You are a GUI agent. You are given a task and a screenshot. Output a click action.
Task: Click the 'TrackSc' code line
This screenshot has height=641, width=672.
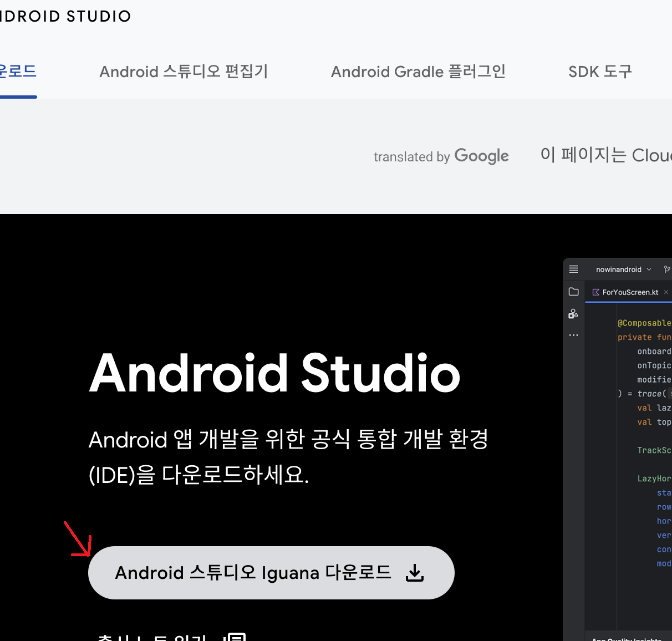coord(654,450)
